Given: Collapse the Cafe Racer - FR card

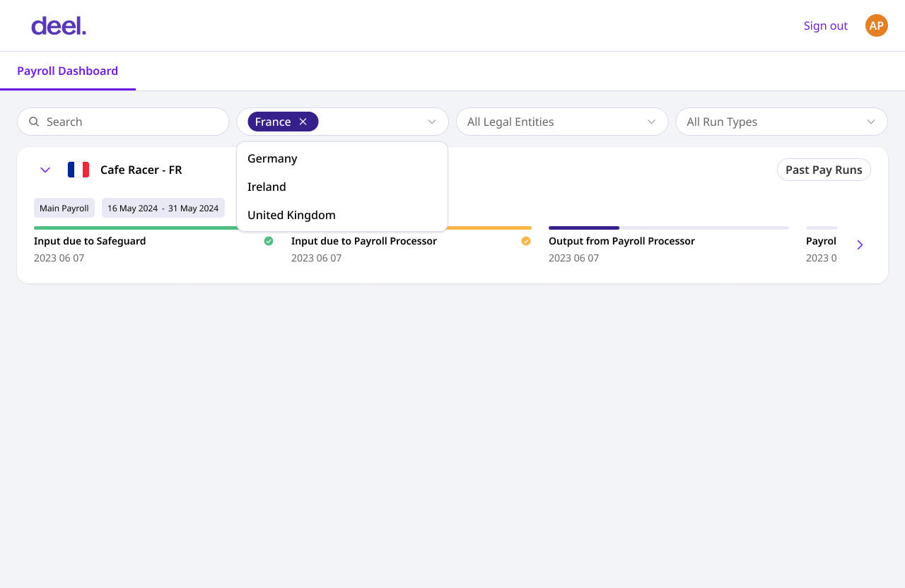Looking at the screenshot, I should click(x=45, y=170).
